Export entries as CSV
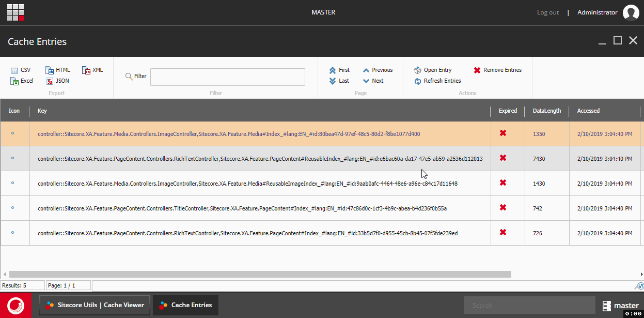 (21, 70)
